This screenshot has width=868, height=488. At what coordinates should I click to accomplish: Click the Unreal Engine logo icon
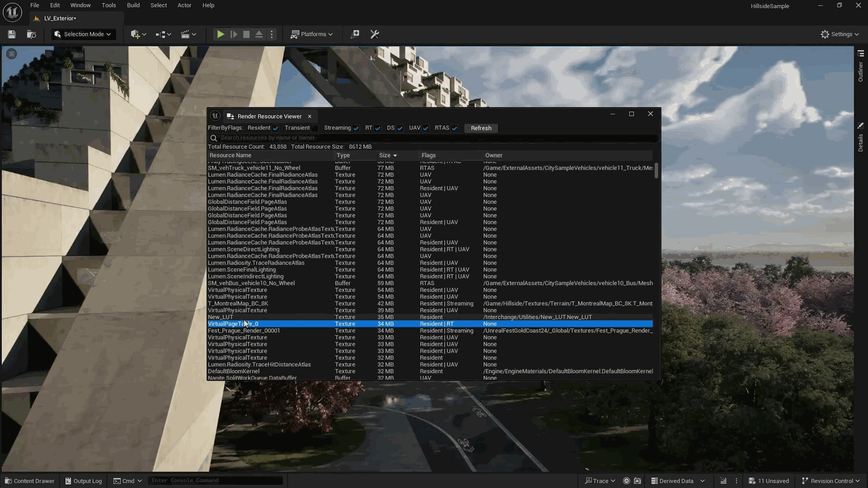click(x=12, y=12)
